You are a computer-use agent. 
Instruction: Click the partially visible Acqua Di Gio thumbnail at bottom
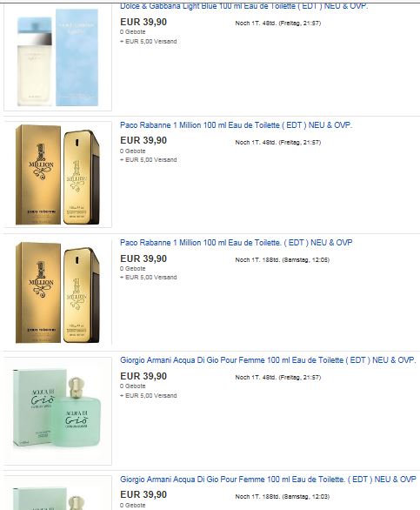coord(58,493)
